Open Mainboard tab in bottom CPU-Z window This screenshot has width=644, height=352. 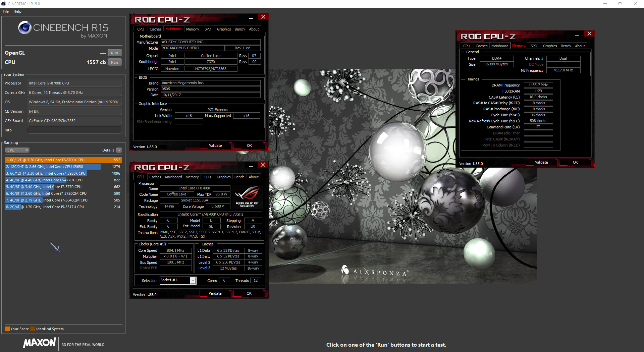click(x=173, y=177)
